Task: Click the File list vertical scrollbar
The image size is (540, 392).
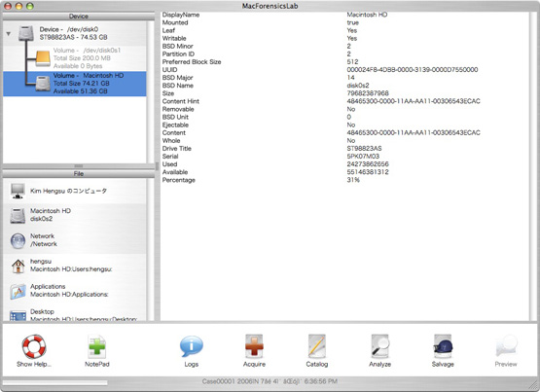Action: click(x=151, y=250)
